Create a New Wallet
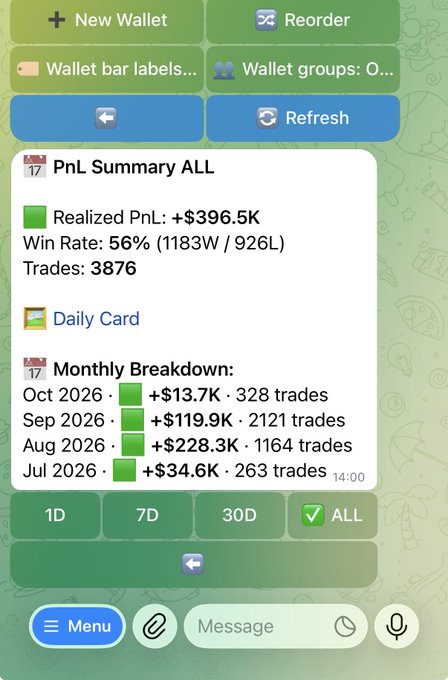 coord(107,20)
